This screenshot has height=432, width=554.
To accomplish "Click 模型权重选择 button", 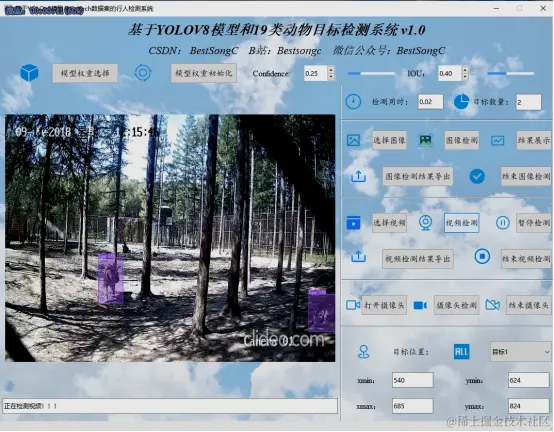I will [x=85, y=73].
